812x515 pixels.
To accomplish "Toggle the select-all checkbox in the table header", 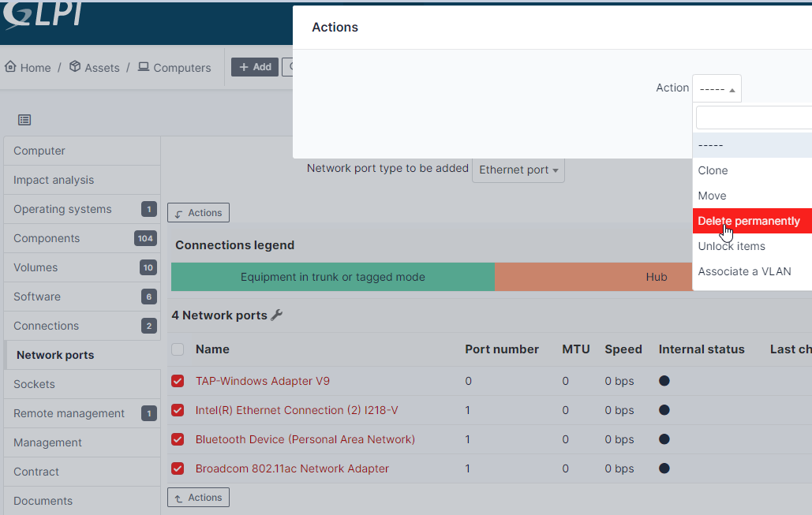I will (178, 349).
